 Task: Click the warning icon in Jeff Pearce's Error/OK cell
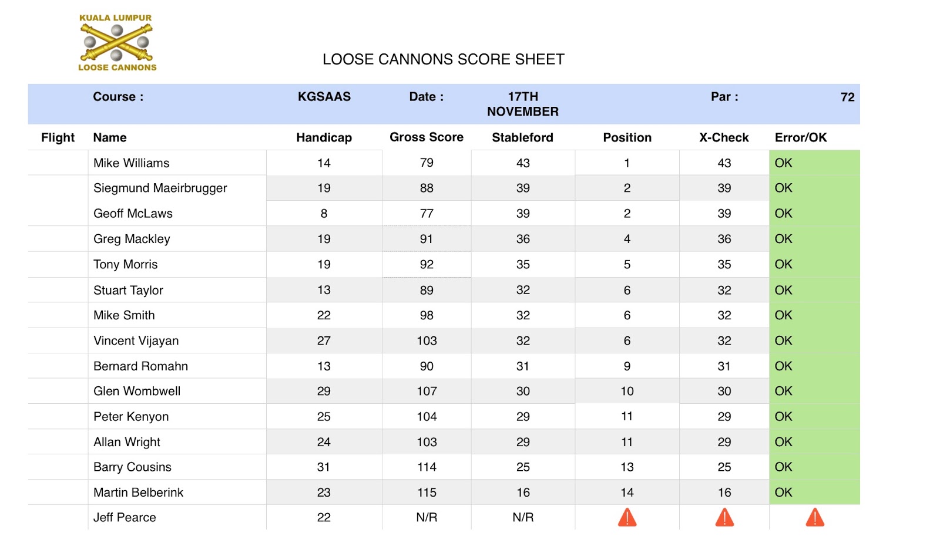point(814,517)
